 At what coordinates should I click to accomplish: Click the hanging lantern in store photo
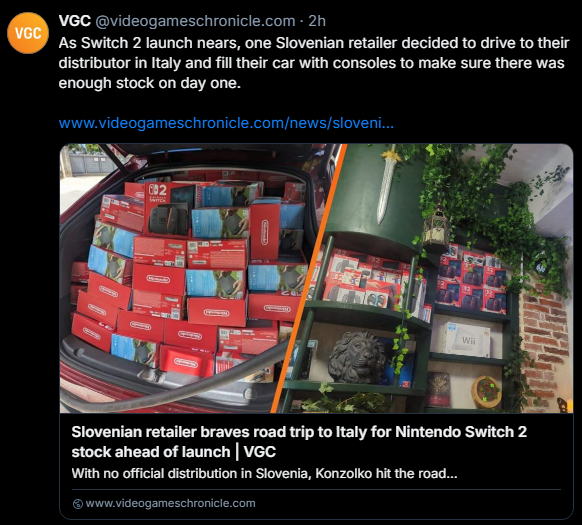coord(437,228)
